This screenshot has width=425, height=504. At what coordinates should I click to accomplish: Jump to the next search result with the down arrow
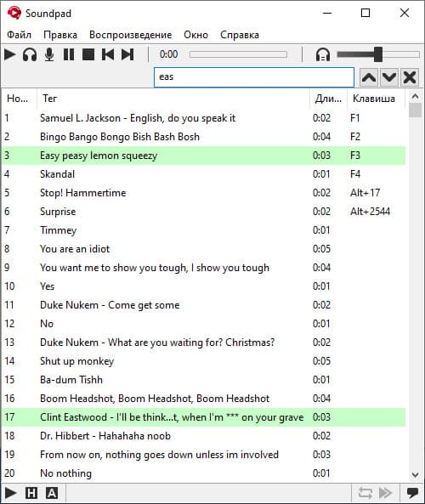389,77
